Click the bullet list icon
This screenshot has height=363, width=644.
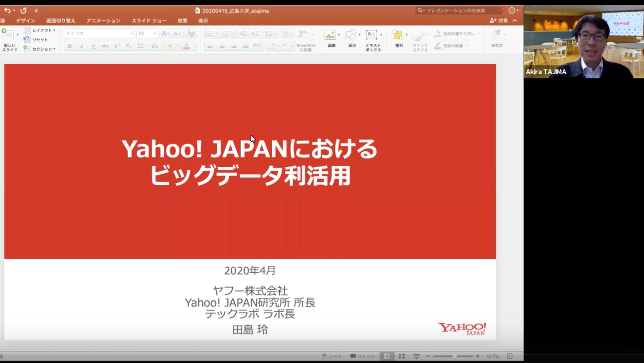209,33
